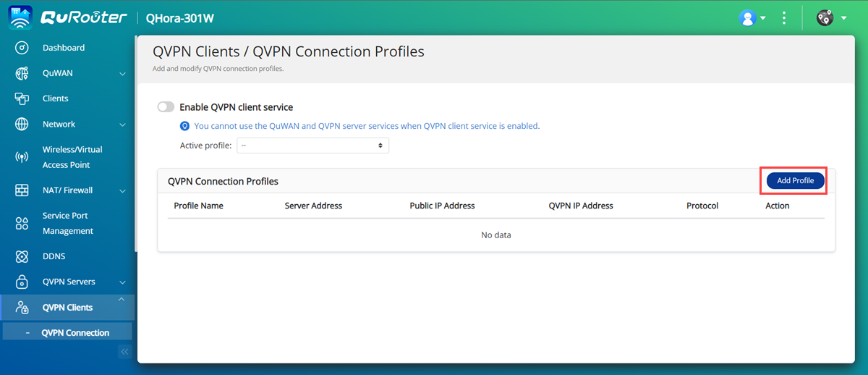Click the Profile Name column header
Viewport: 868px width, 375px height.
[x=199, y=206]
